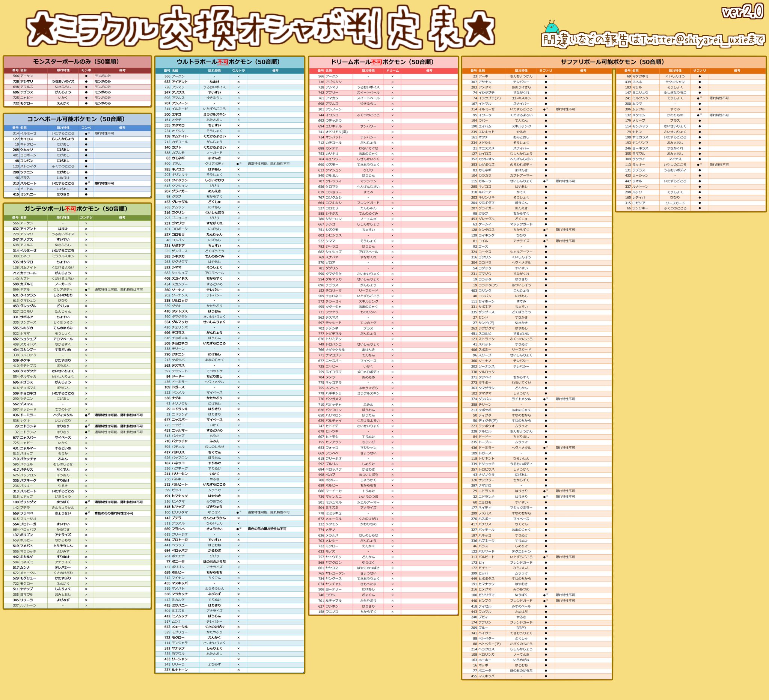Click the ミラクル交換オシャボ判定表 title
This screenshot has width=769, height=700.
pyautogui.click(x=260, y=29)
